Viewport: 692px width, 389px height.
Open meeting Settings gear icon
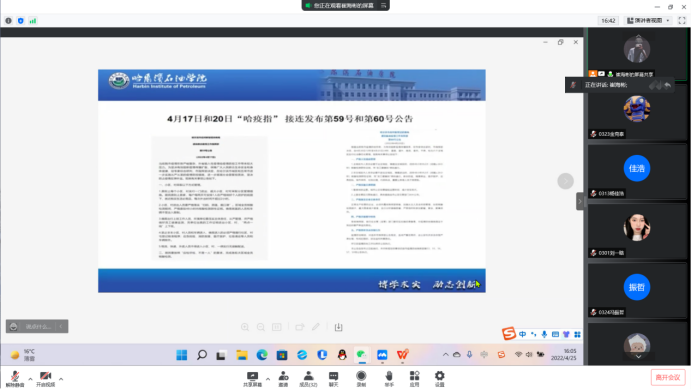click(440, 379)
